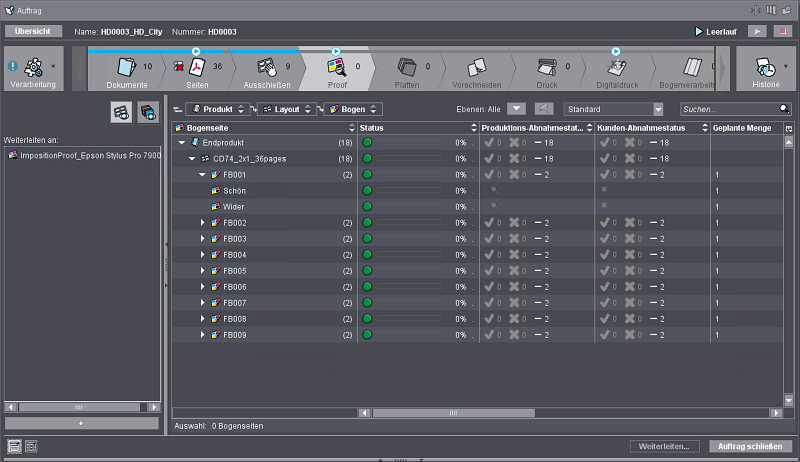Switch to the Proof tab
This screenshot has height=462, width=800.
[337, 70]
